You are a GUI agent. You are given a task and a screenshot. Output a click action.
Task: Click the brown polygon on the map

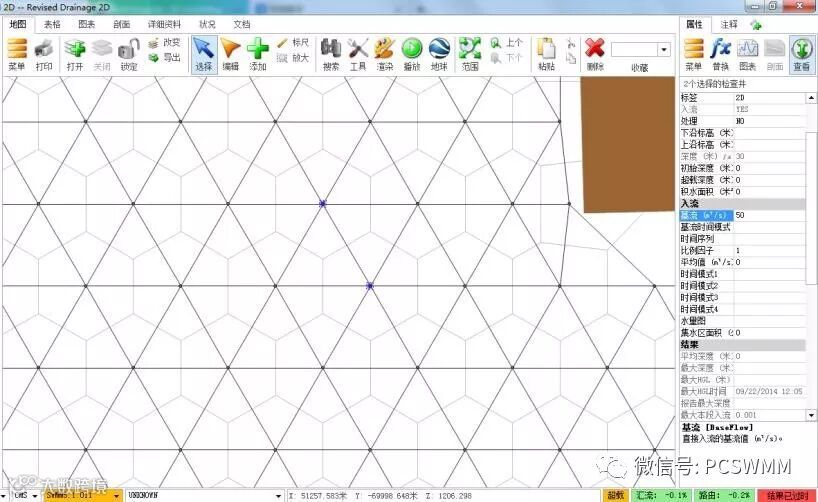[628, 145]
